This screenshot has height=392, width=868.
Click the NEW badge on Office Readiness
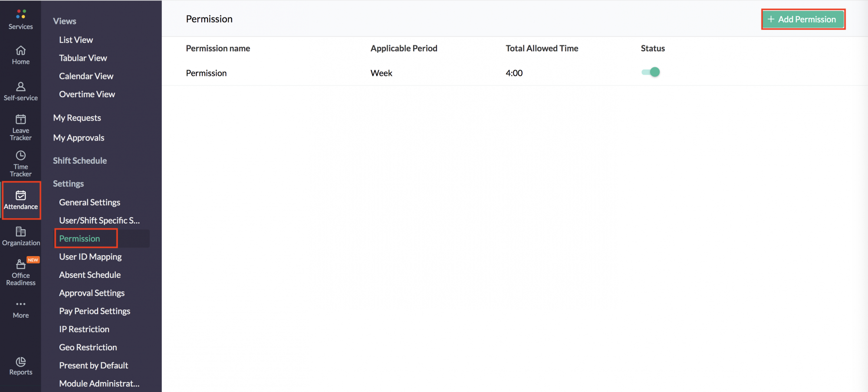click(x=33, y=260)
